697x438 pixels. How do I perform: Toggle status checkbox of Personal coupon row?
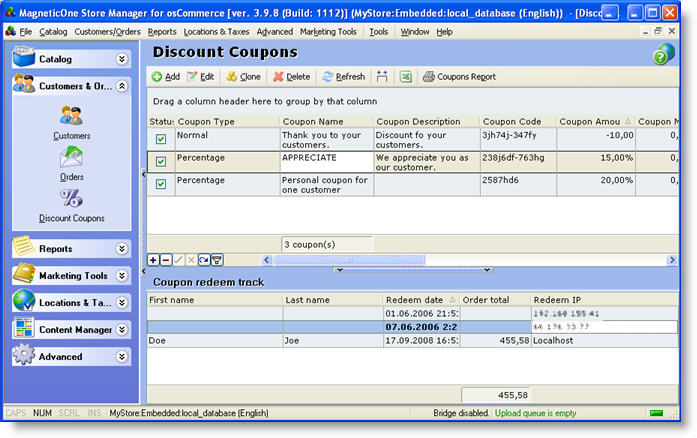click(x=161, y=184)
